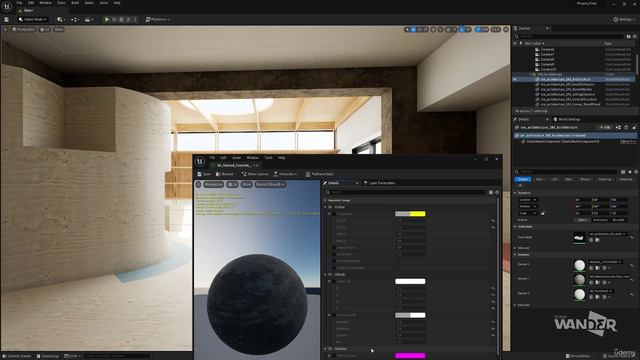Image resolution: width=640 pixels, height=360 pixels.
Task: Click the magenta color swatch at panel bottom
Action: point(410,356)
